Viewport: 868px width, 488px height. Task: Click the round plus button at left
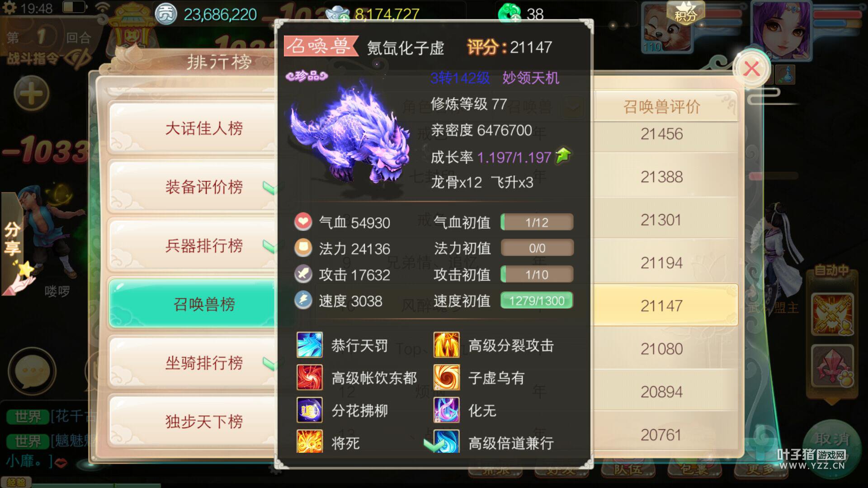click(x=31, y=94)
